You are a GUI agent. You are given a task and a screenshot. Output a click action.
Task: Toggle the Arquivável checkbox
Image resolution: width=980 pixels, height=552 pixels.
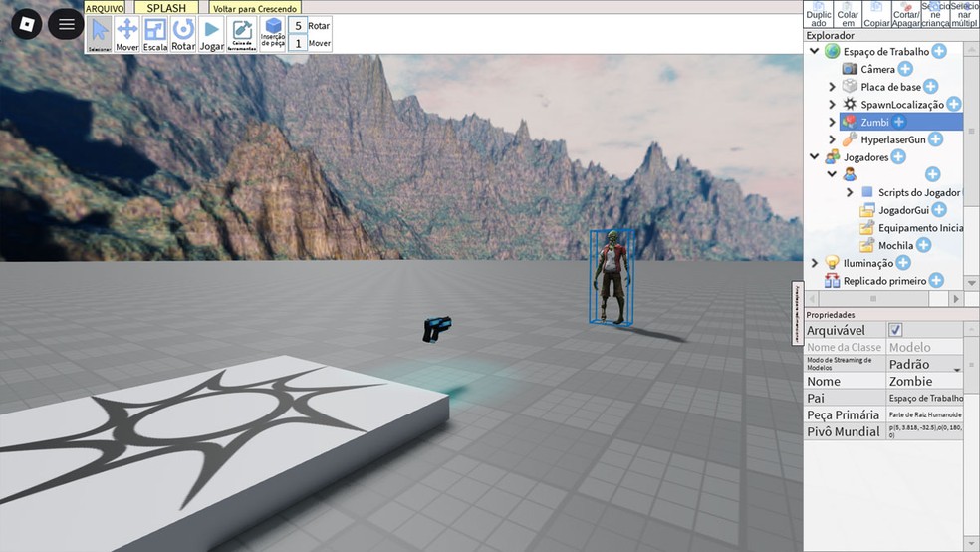[895, 330]
